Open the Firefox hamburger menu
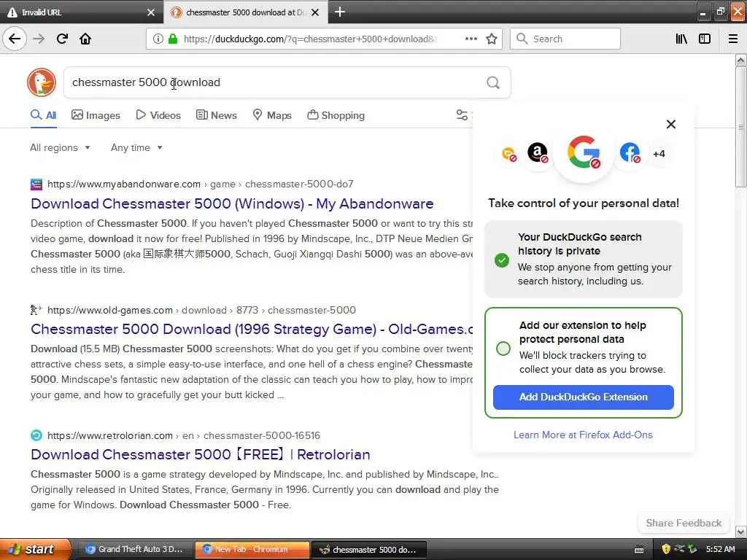 pos(732,39)
